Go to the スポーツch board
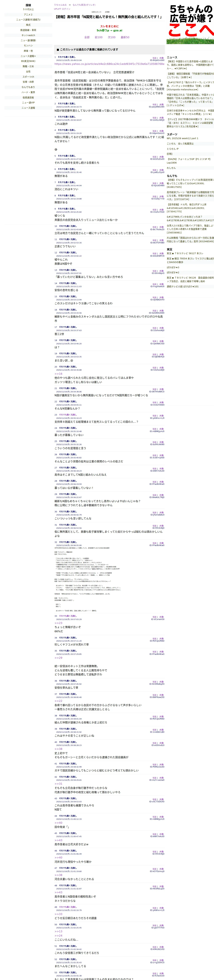This screenshot has width=214, height=980. pos(28,76)
